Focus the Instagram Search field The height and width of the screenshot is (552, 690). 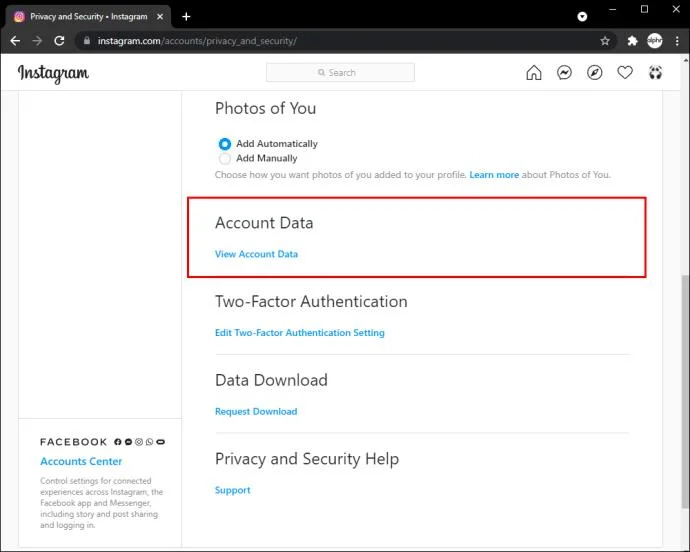(340, 73)
